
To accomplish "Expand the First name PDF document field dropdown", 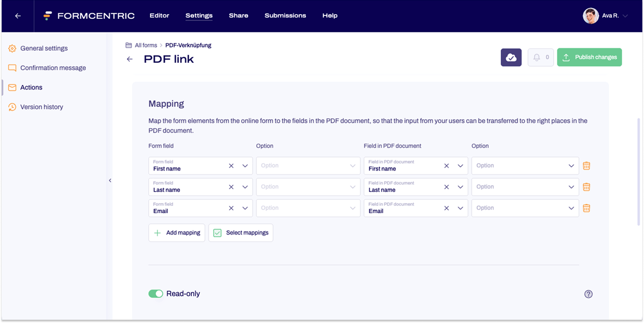I will tap(460, 166).
